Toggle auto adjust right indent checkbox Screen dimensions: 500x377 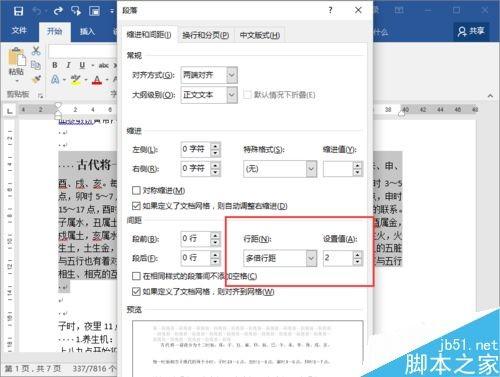pos(136,206)
